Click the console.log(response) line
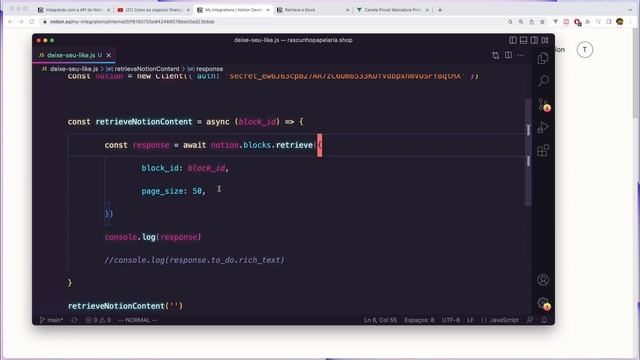Image resolution: width=640 pixels, height=360 pixels. (x=153, y=237)
